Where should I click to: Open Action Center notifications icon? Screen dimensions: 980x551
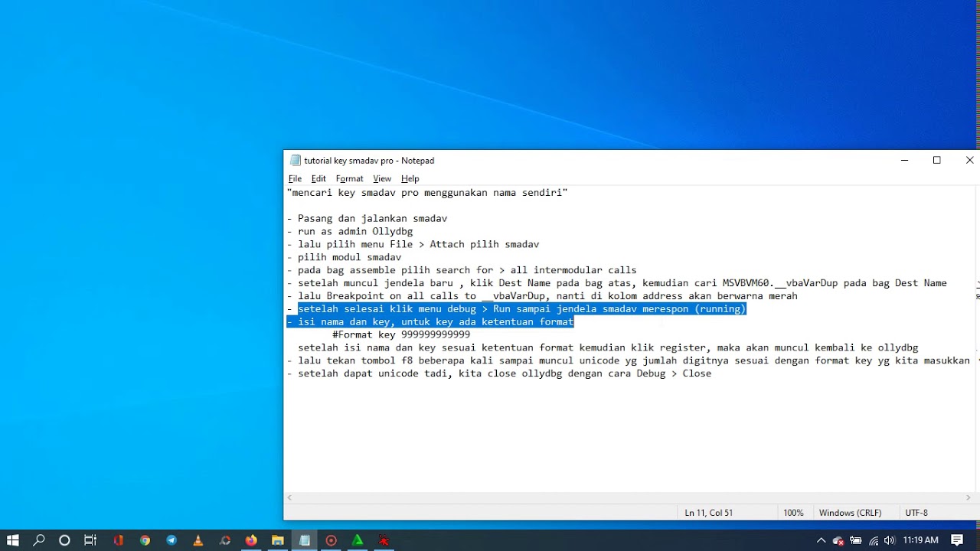pos(957,540)
